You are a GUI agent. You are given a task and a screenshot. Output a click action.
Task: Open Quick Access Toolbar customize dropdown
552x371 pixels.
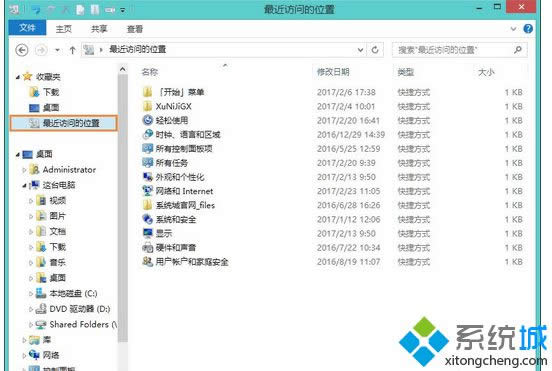(123, 10)
